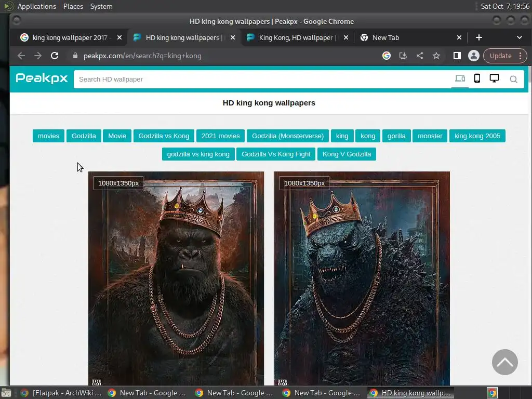Focus the Search HD wallpaper field
The image size is (532, 399).
click(x=262, y=79)
